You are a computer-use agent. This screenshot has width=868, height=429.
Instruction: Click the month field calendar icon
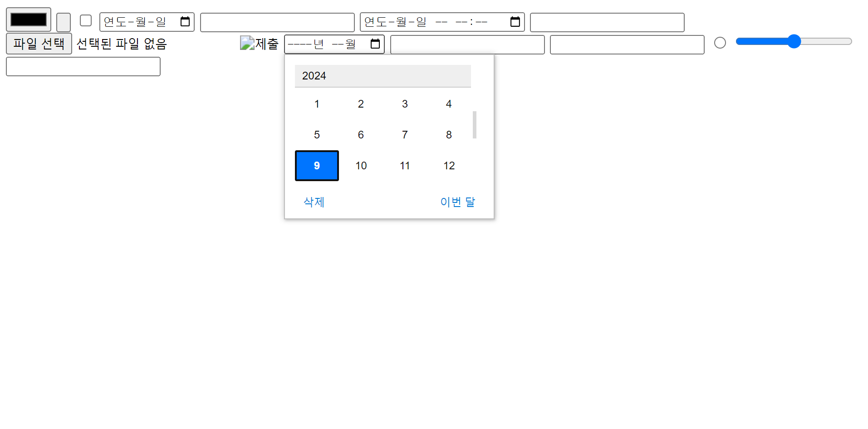tap(375, 44)
